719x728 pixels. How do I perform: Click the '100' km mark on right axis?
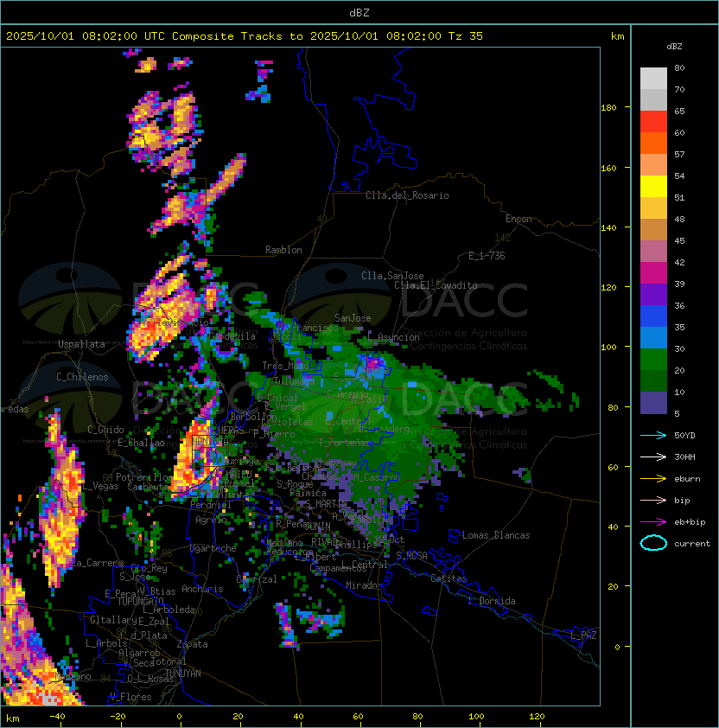coord(608,347)
